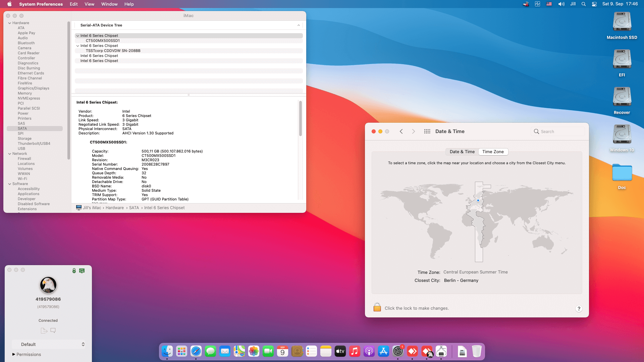Click the Search field in Date & Time
This screenshot has width=644, height=362.
pos(558,131)
